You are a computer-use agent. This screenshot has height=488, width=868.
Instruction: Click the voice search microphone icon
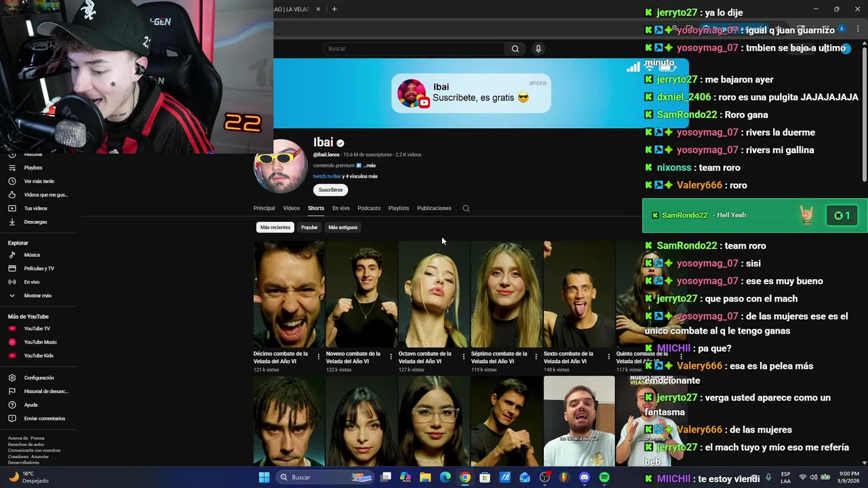tap(538, 49)
